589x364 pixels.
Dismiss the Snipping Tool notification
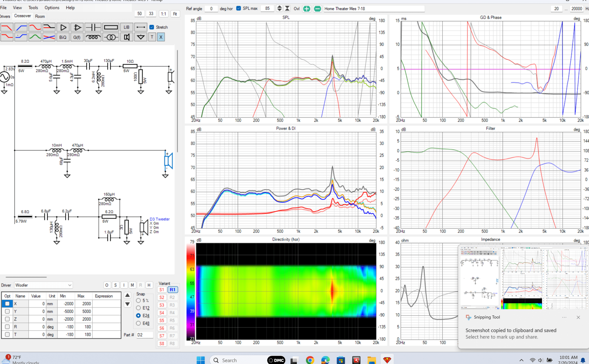coord(578,317)
